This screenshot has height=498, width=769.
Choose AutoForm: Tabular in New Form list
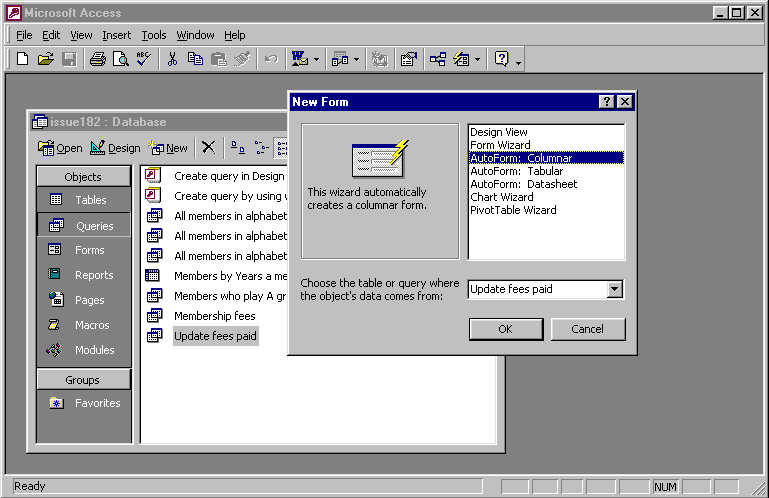[x=546, y=171]
